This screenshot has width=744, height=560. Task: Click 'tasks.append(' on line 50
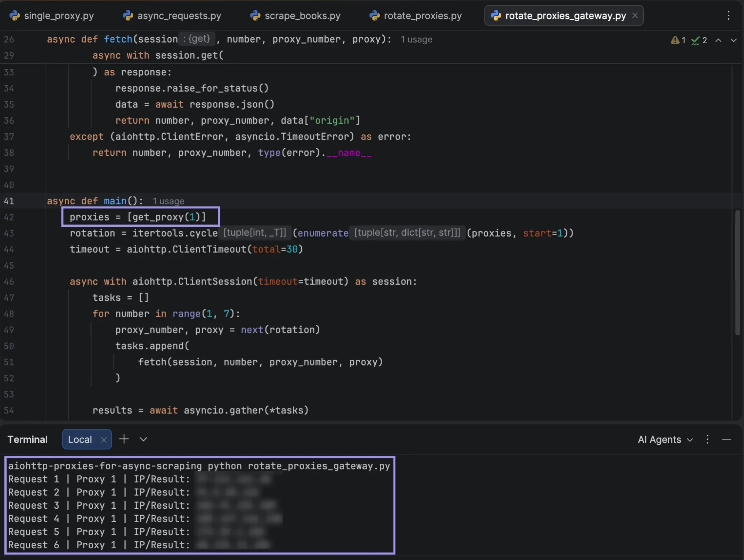(x=152, y=346)
